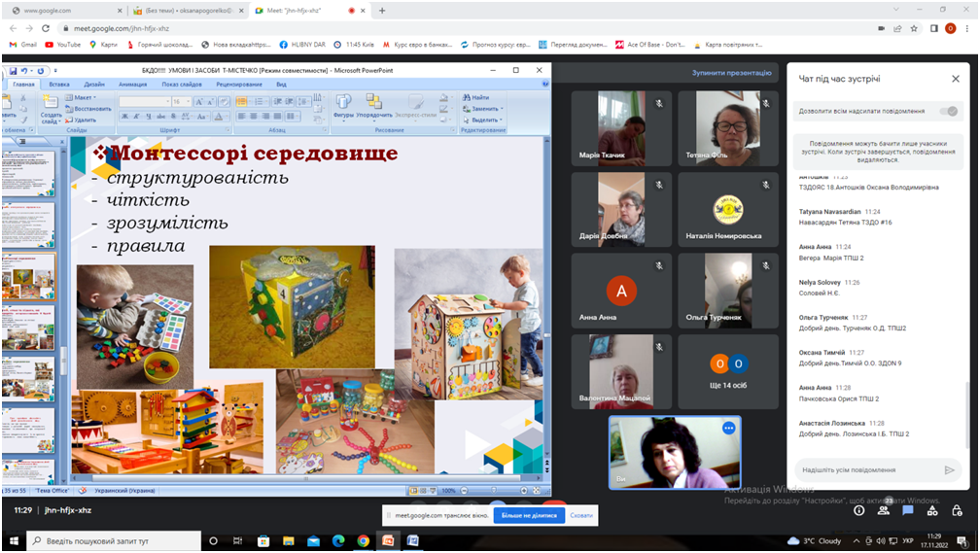Viewport: 980px width, 553px height.
Task: Click the Найти find button
Action: point(475,97)
